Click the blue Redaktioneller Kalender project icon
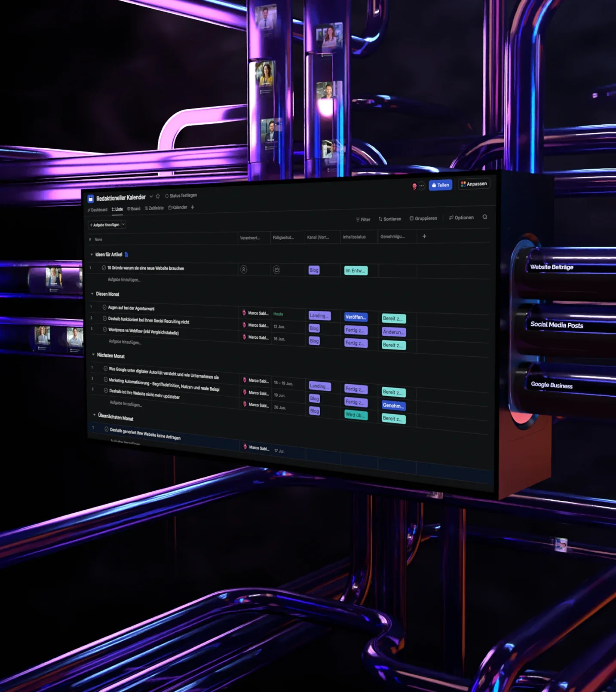616x692 pixels. [x=91, y=199]
